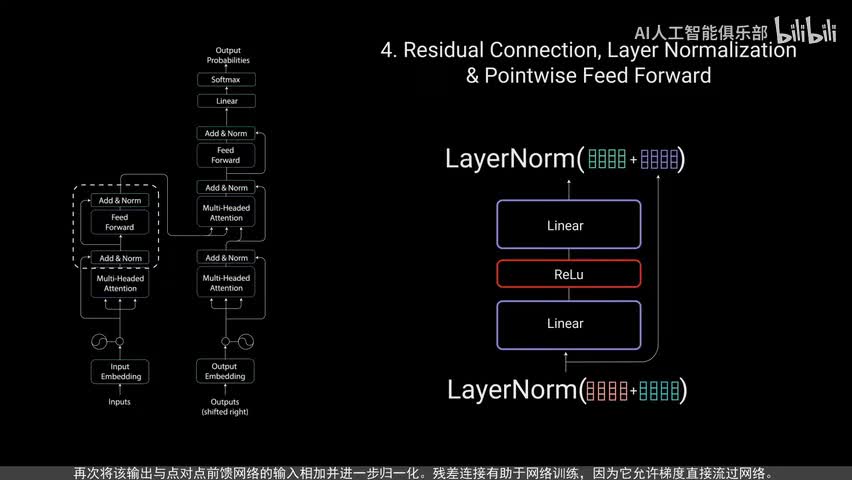This screenshot has height=480, width=852.
Task: Click the green vector inside top LayerNorm
Action: coord(607,158)
